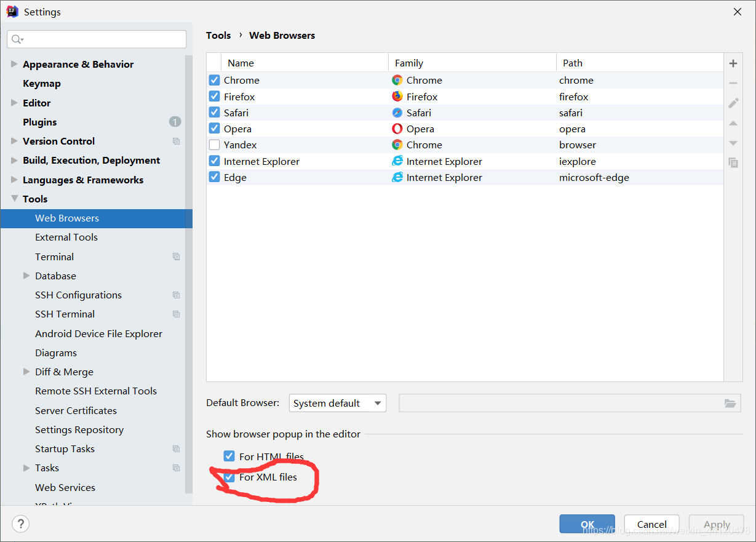
Task: Toggle For XML files checkbox
Action: tap(229, 477)
